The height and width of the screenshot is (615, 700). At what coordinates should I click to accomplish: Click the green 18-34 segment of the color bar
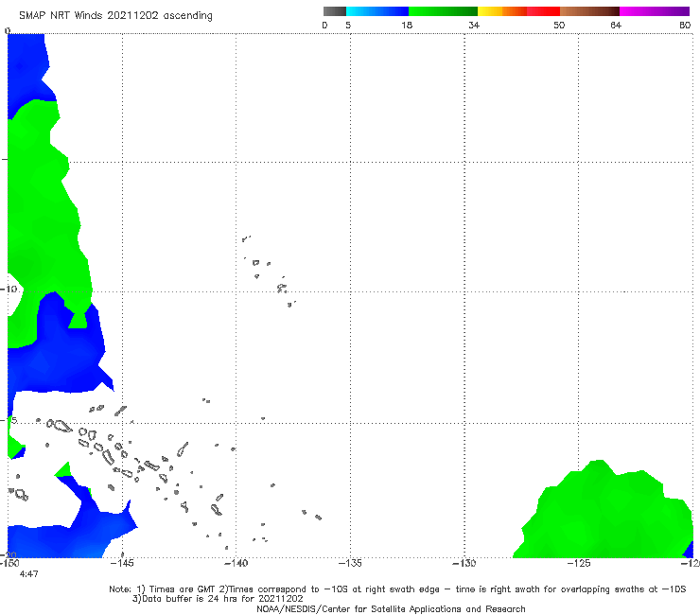pyautogui.click(x=443, y=11)
